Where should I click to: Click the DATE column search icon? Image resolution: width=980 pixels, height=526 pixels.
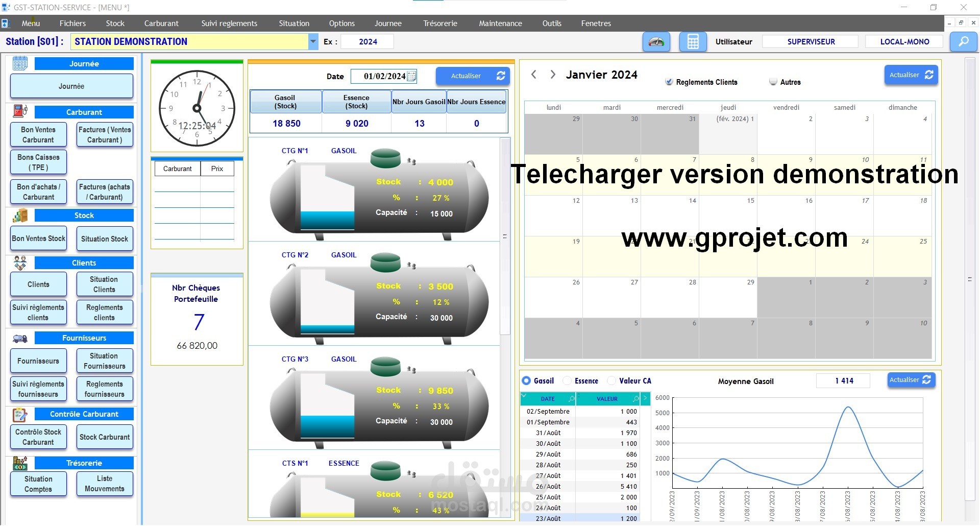[572, 398]
